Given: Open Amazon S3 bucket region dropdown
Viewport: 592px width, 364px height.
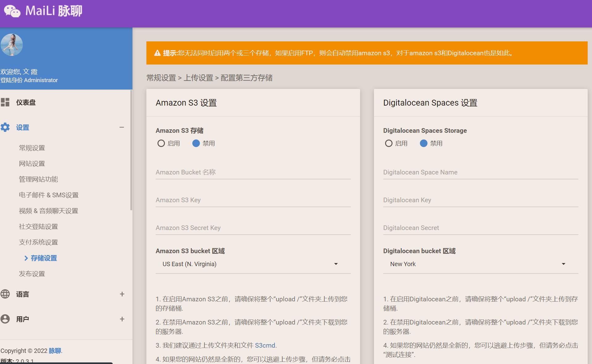Looking at the screenshot, I should click(253, 264).
